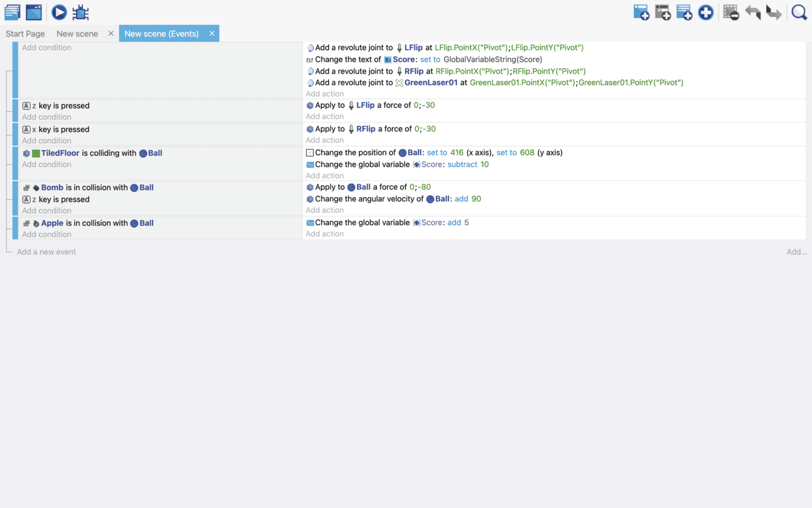Click 'Add condition' under Apple collision event
The image size is (812, 508).
(x=47, y=235)
